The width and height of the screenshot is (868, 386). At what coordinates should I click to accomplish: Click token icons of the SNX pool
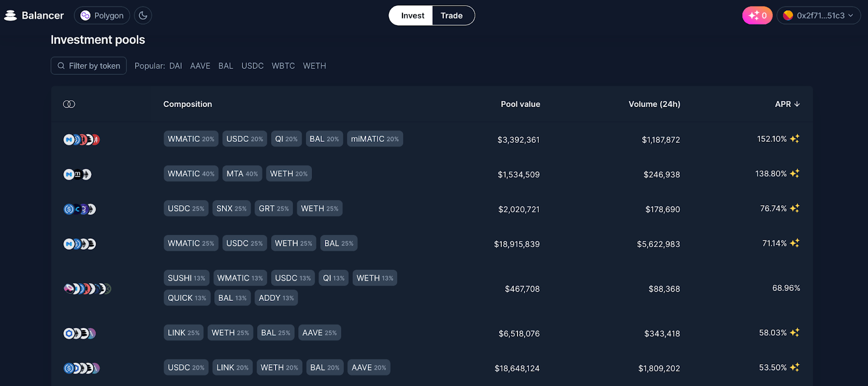pyautogui.click(x=79, y=209)
